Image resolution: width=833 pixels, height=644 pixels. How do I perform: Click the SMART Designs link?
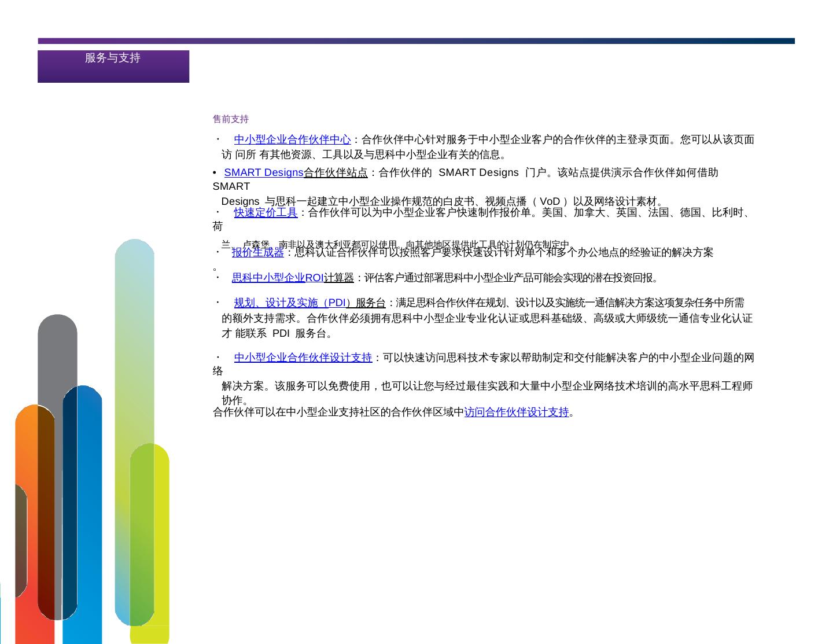264,172
